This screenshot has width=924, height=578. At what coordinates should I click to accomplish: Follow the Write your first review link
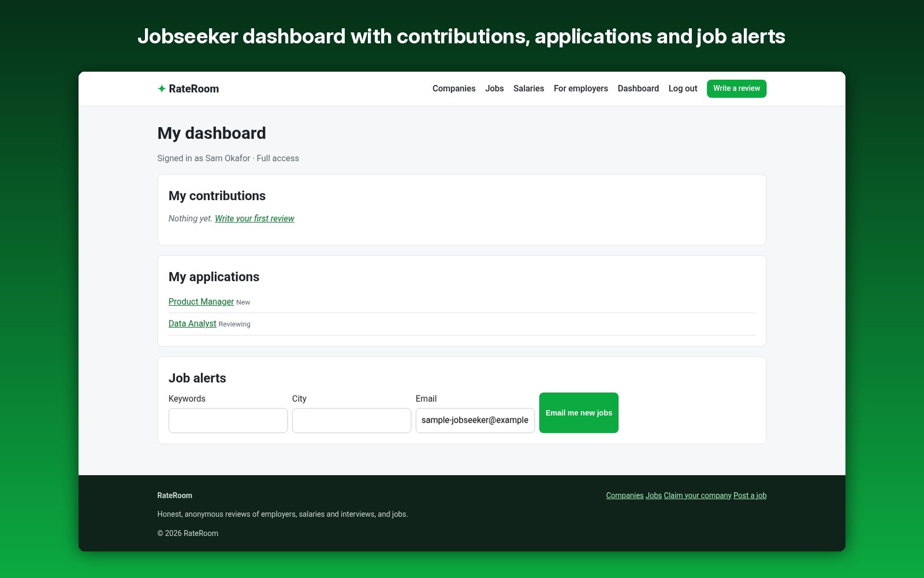click(255, 218)
